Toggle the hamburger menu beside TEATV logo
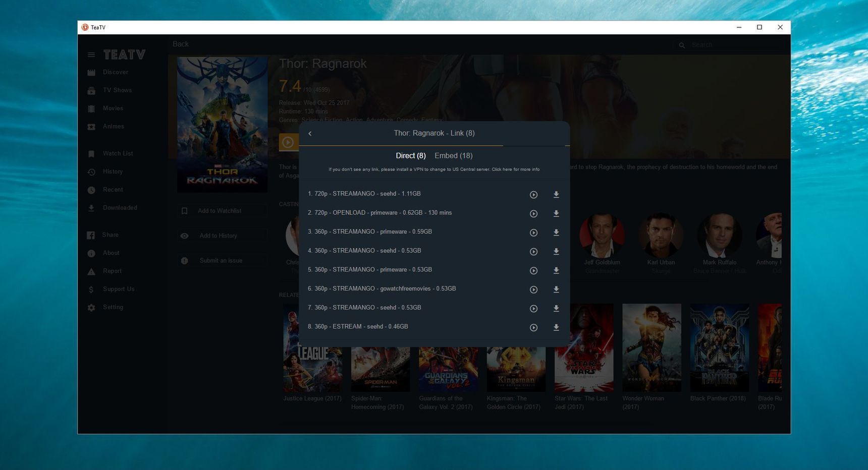 click(91, 55)
